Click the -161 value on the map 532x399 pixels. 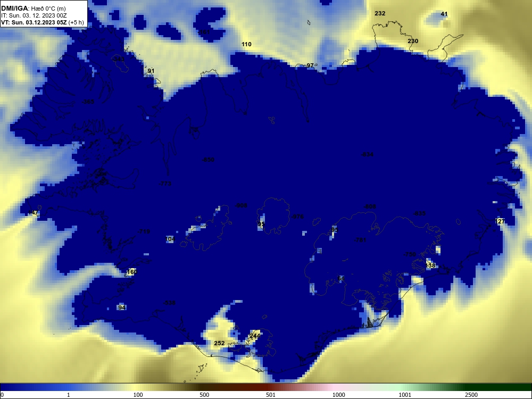[204, 32]
